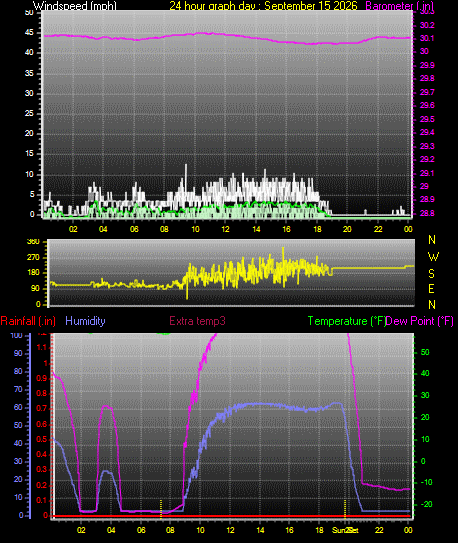Click the 0.7 value on red rainfall axis
This screenshot has width=458, height=543.
[42, 408]
